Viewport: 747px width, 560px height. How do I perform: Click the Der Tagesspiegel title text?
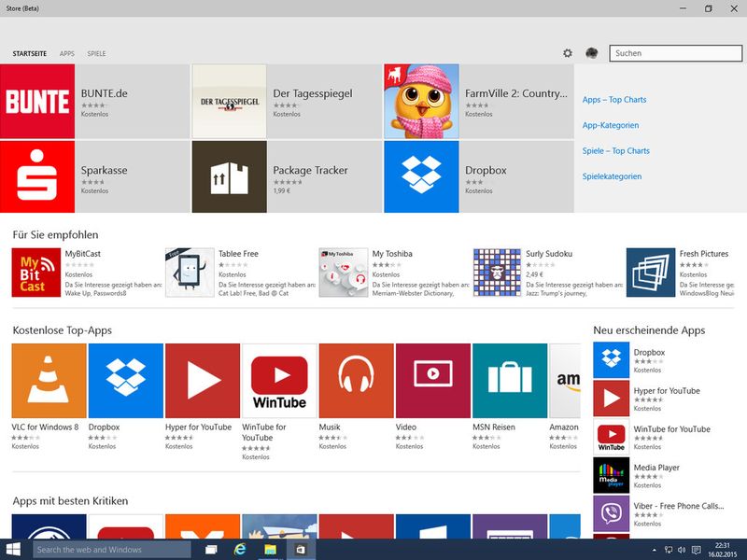[313, 93]
